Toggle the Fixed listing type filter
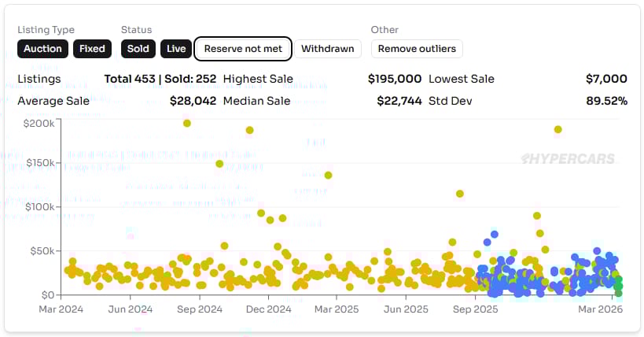This screenshot has width=644, height=337. pos(92,48)
